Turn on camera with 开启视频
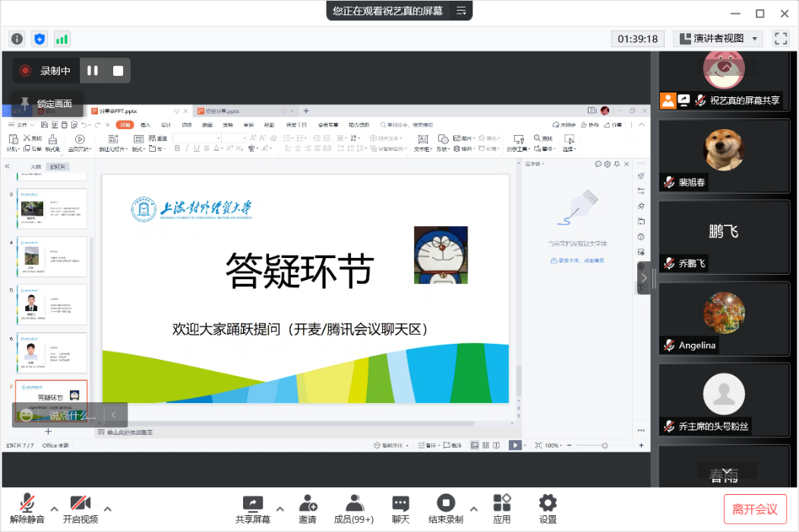 [x=80, y=508]
